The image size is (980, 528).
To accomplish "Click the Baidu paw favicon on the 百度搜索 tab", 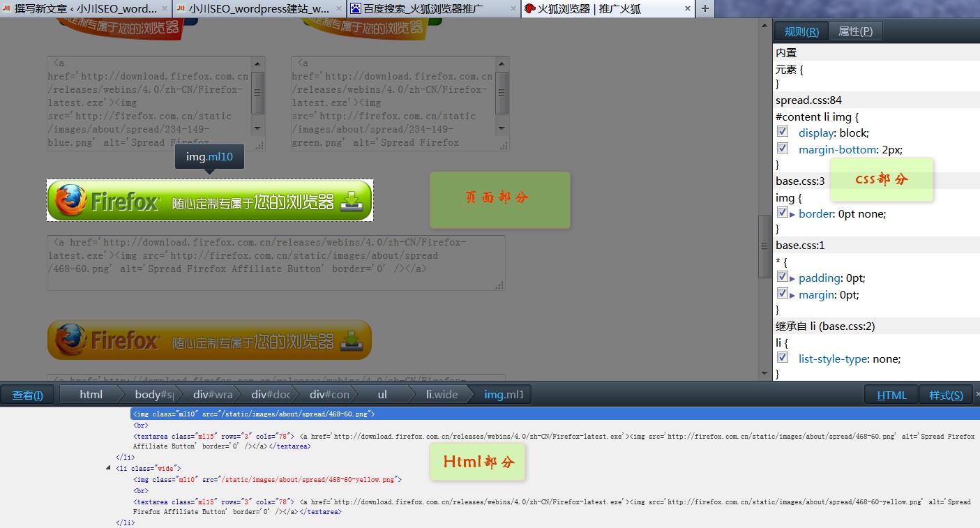I will point(356,9).
